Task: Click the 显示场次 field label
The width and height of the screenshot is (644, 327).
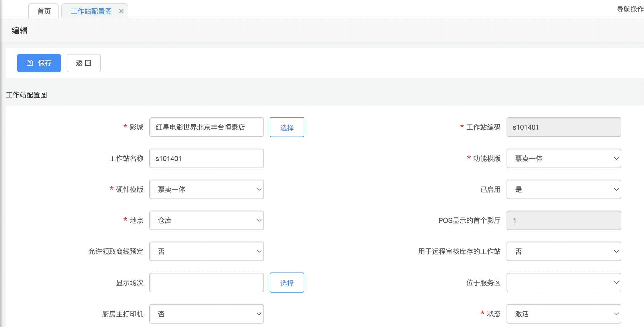Action: tap(129, 283)
